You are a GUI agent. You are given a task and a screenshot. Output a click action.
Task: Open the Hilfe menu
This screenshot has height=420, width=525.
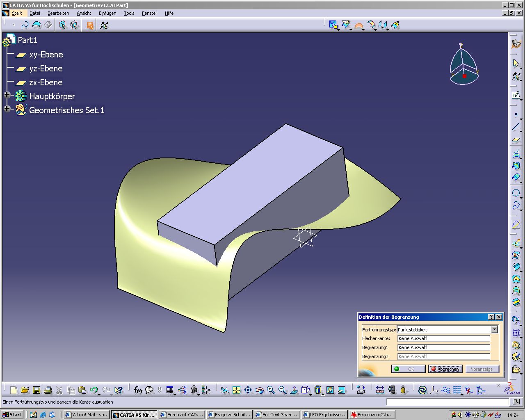[x=169, y=13]
